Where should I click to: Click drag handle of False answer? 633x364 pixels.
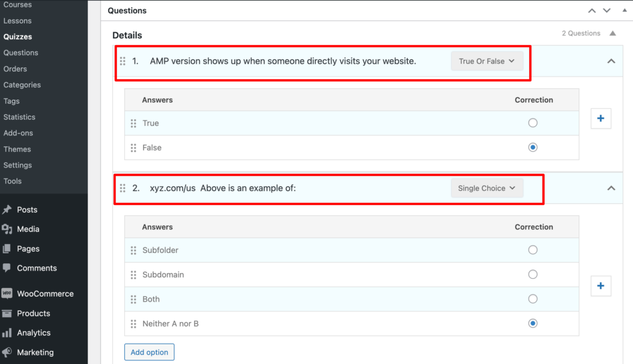(134, 148)
